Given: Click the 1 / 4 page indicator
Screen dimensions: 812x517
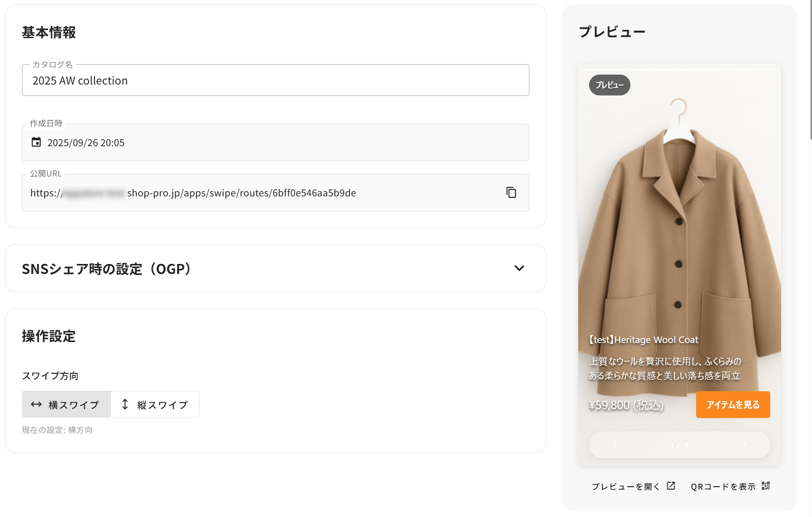Looking at the screenshot, I should [679, 445].
